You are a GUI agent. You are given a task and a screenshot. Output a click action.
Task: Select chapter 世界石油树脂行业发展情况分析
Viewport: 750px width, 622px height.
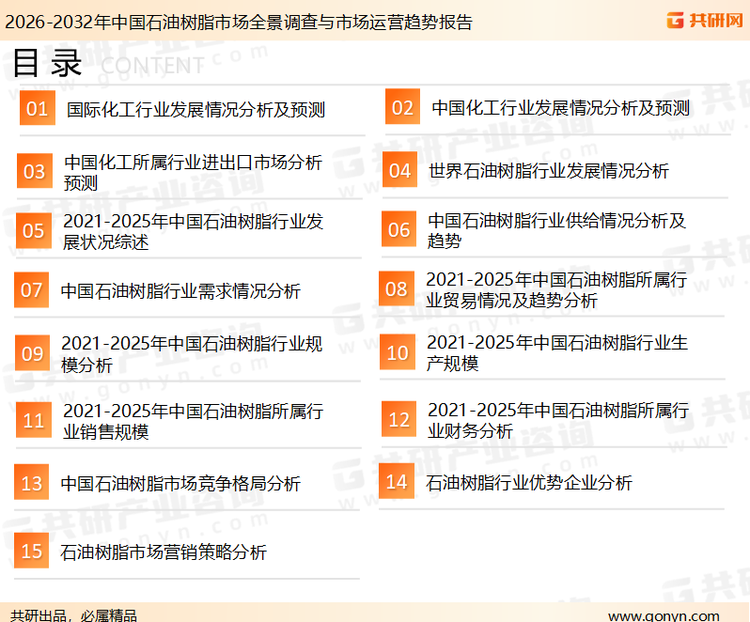click(549, 171)
